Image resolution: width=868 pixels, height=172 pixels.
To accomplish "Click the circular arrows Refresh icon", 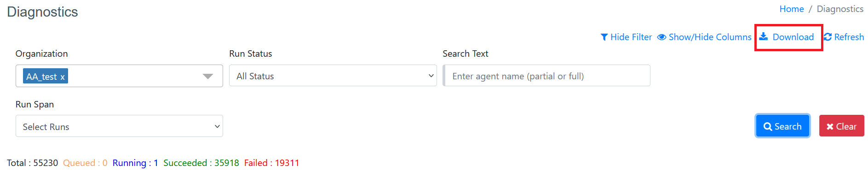I will point(828,37).
